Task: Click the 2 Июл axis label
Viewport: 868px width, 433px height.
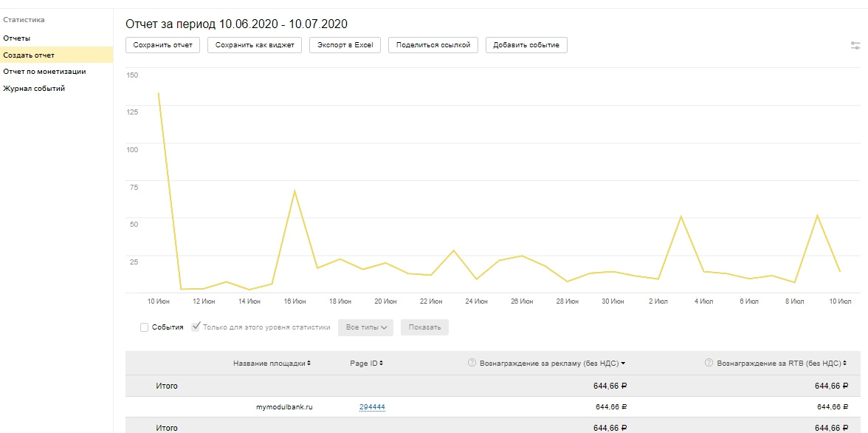Action: (658, 301)
